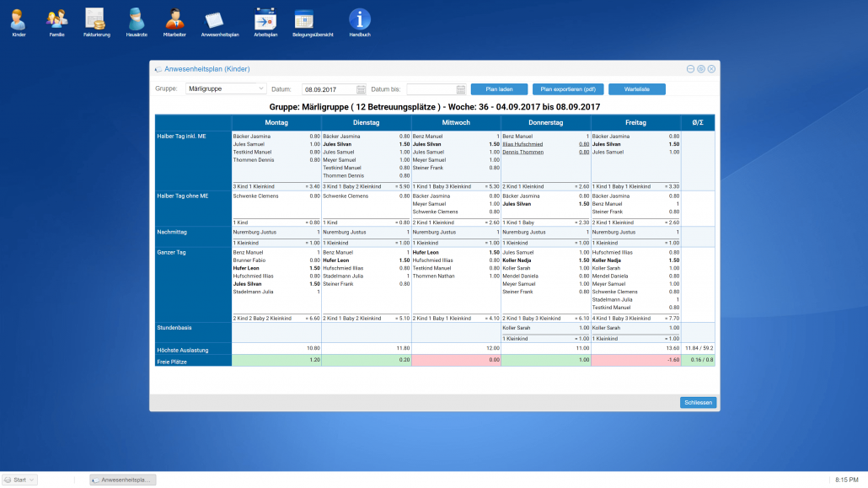Click underlined Dennis Thommen on Donnerstag
This screenshot has height=488, width=868.
[523, 152]
